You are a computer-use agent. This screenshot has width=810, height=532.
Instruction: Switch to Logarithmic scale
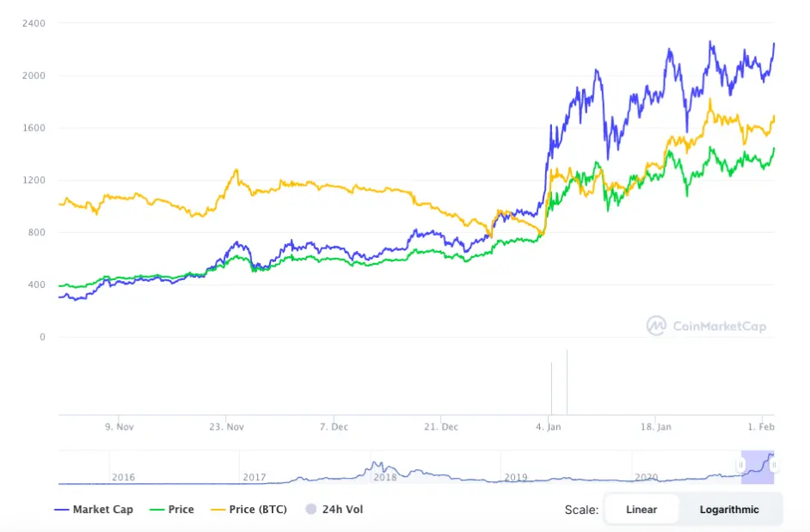(729, 510)
